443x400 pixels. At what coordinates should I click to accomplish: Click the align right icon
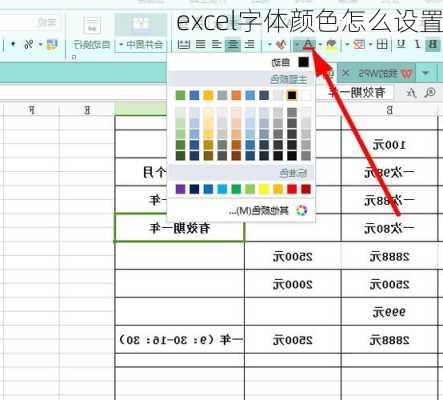[x=217, y=44]
